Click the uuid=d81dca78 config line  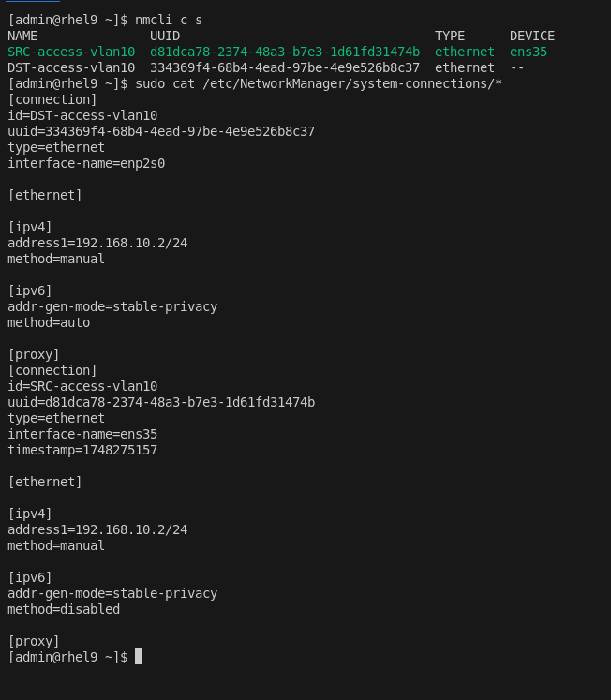coord(161,402)
